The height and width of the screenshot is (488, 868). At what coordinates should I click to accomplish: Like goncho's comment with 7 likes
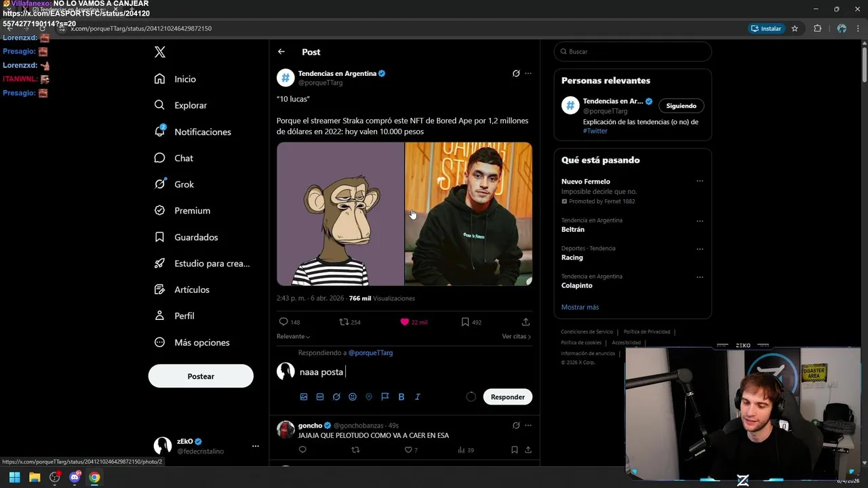pyautogui.click(x=411, y=449)
